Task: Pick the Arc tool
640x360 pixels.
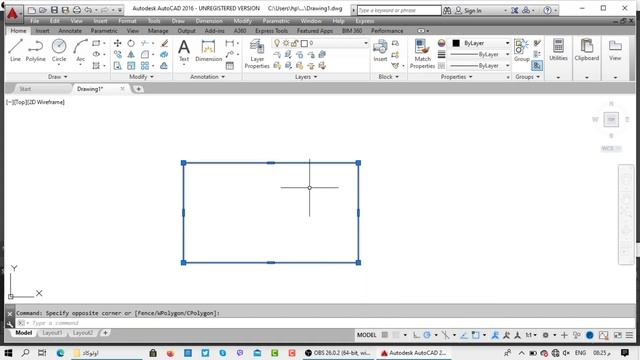Action: (80, 50)
